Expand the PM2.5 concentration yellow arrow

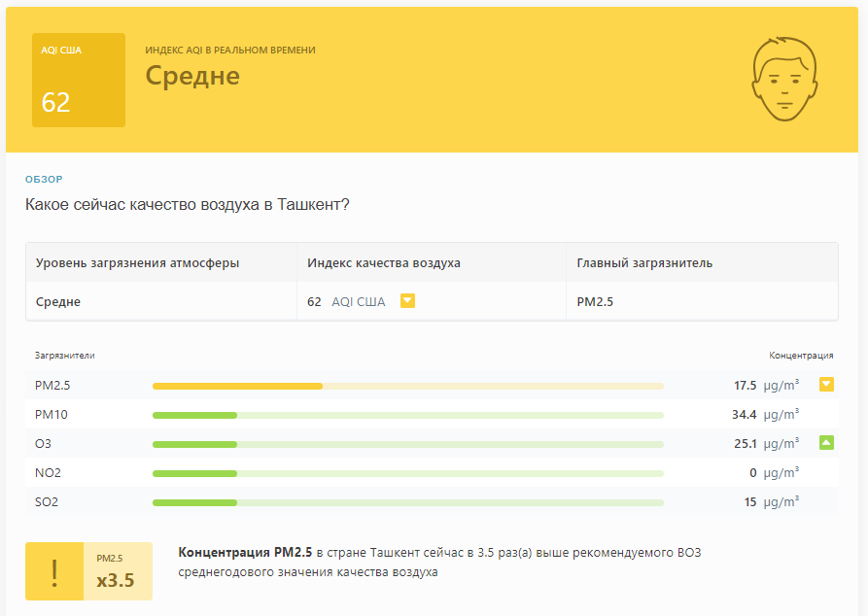click(826, 385)
